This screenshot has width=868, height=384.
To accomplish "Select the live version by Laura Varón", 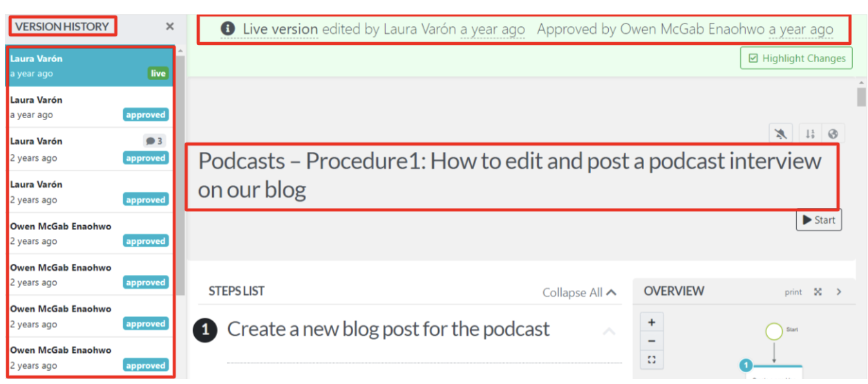I will click(x=88, y=66).
